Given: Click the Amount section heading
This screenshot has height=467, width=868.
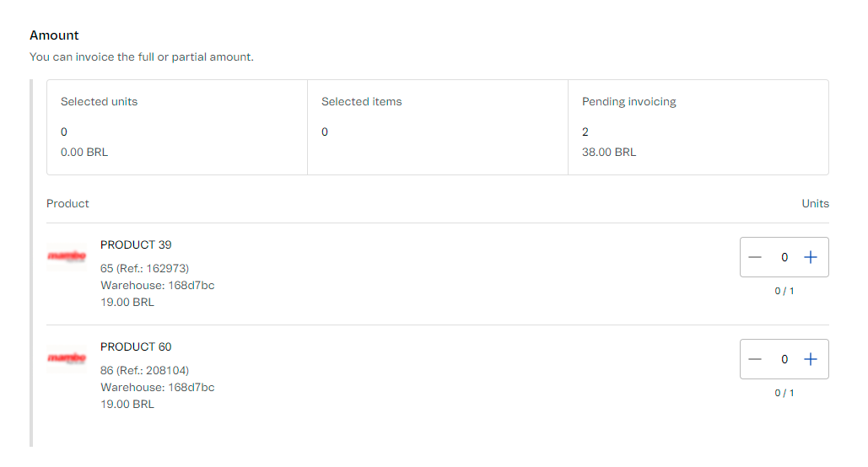Looking at the screenshot, I should (x=54, y=35).
